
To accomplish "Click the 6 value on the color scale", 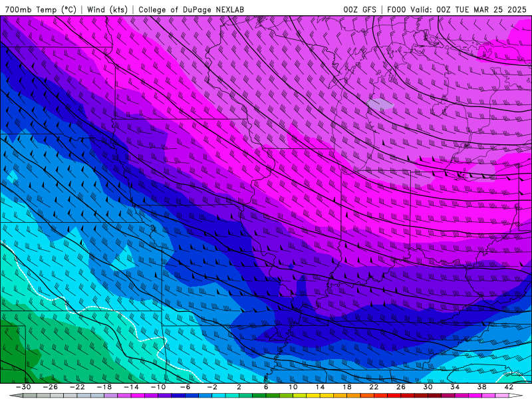I will point(266,387).
